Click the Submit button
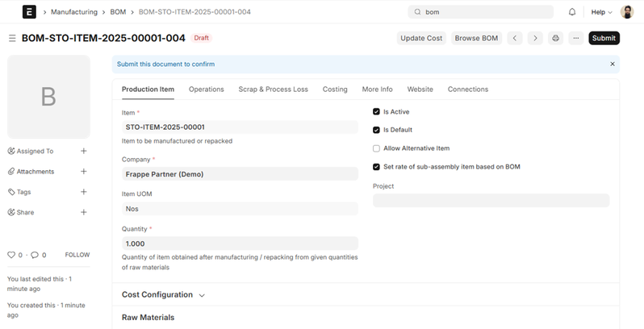This screenshot has width=644, height=329. pos(604,38)
